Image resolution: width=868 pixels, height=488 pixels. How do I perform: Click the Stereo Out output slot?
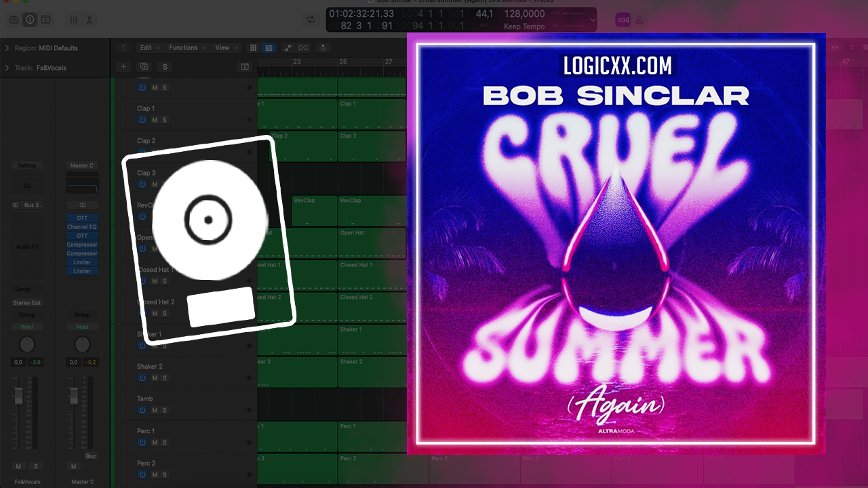click(26, 303)
